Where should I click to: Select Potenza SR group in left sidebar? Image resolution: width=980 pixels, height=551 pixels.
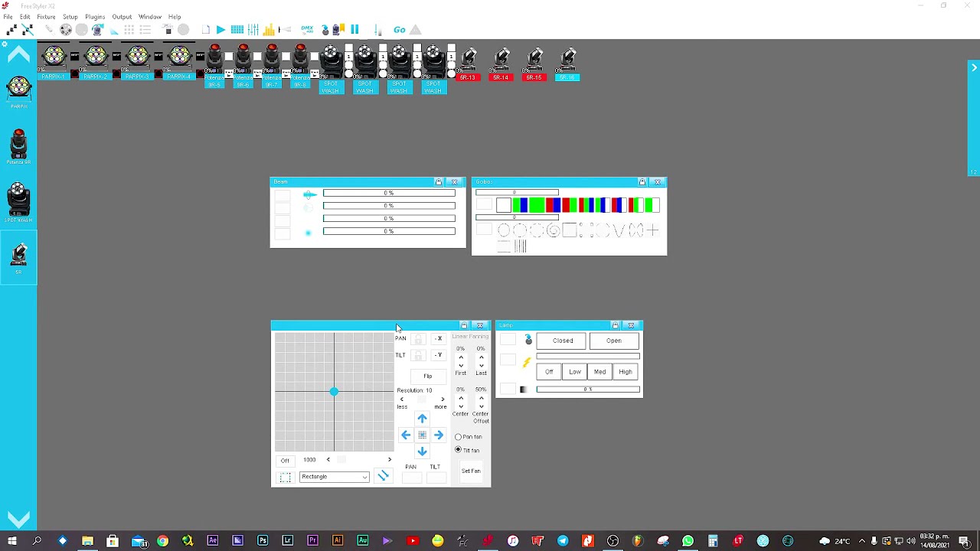(18, 146)
